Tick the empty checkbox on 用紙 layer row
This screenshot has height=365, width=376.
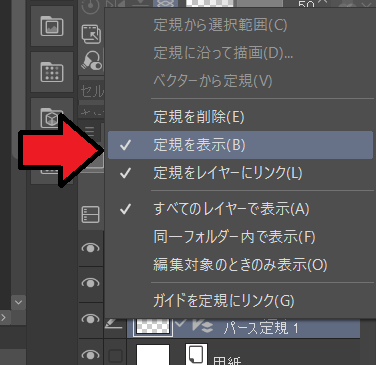(x=115, y=355)
